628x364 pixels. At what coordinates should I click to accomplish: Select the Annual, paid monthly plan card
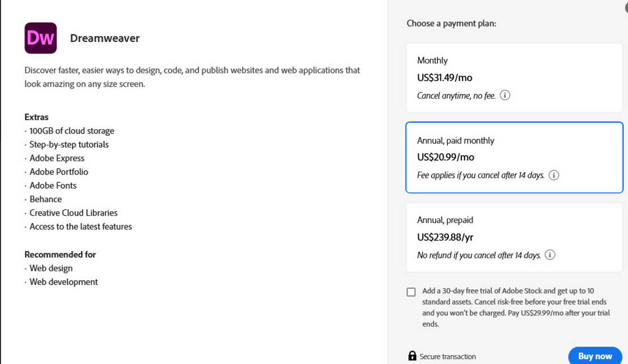click(x=514, y=157)
